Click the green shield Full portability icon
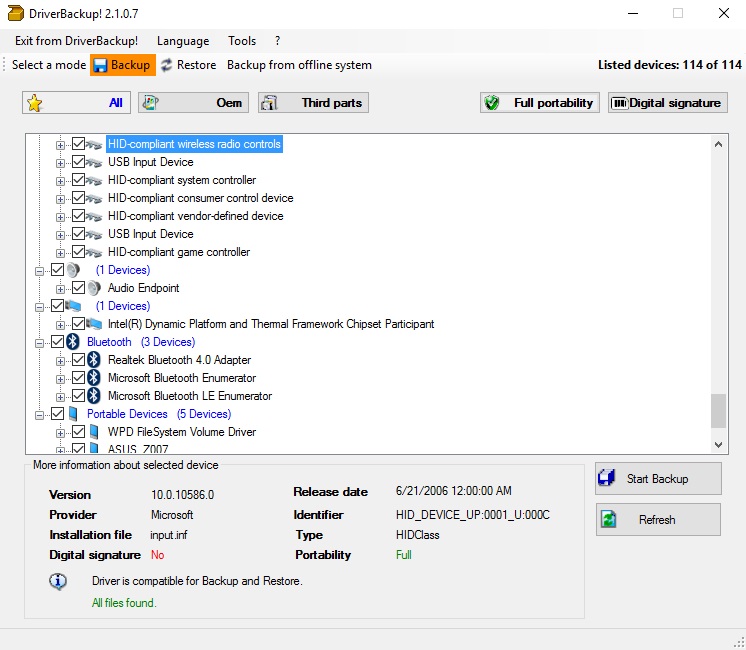This screenshot has width=746, height=650. point(492,103)
